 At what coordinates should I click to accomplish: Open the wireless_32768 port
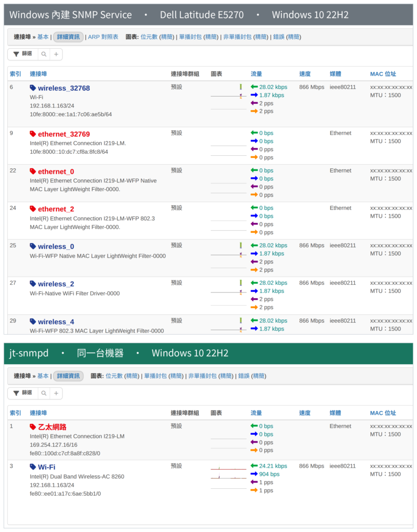pos(64,88)
